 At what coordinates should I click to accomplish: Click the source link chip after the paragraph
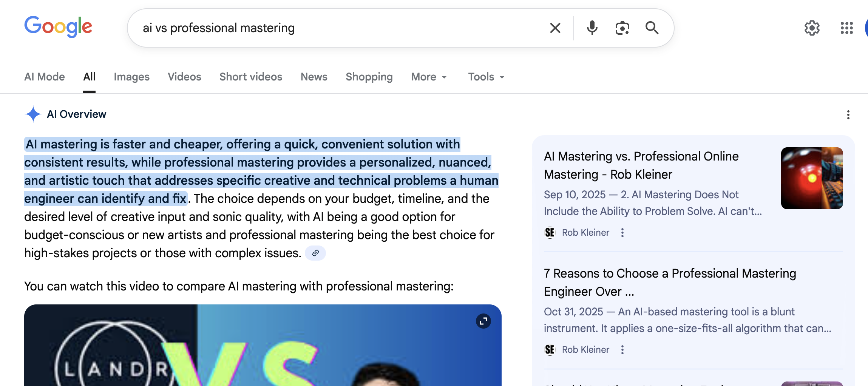[315, 253]
